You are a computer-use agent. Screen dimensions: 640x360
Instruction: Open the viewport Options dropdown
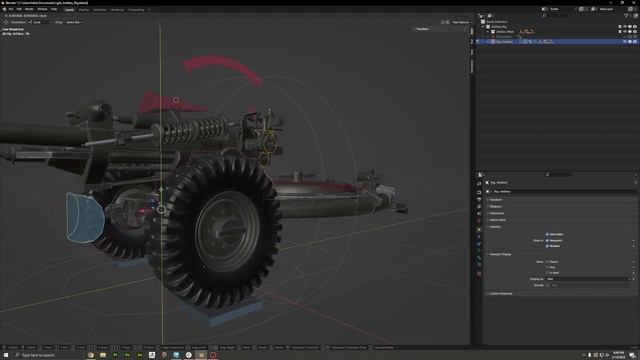point(461,22)
